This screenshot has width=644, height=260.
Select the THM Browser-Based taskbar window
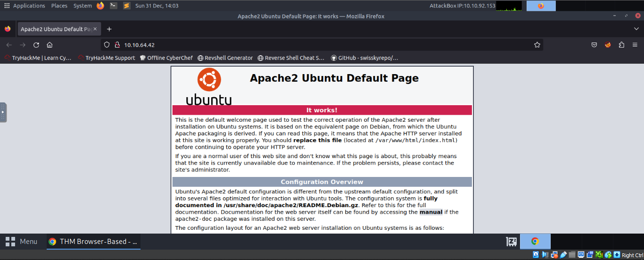pos(93,242)
